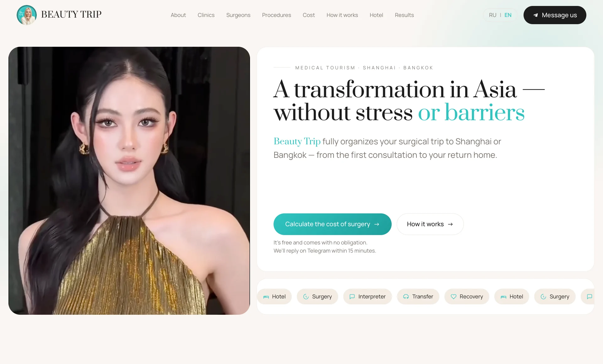This screenshot has height=364, width=603.
Task: Switch language to RU
Action: tap(492, 15)
